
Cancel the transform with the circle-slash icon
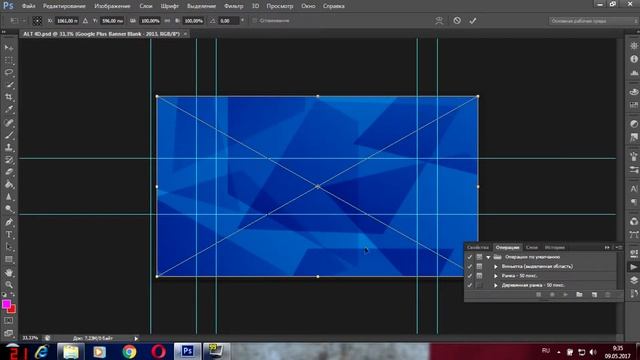(x=457, y=20)
